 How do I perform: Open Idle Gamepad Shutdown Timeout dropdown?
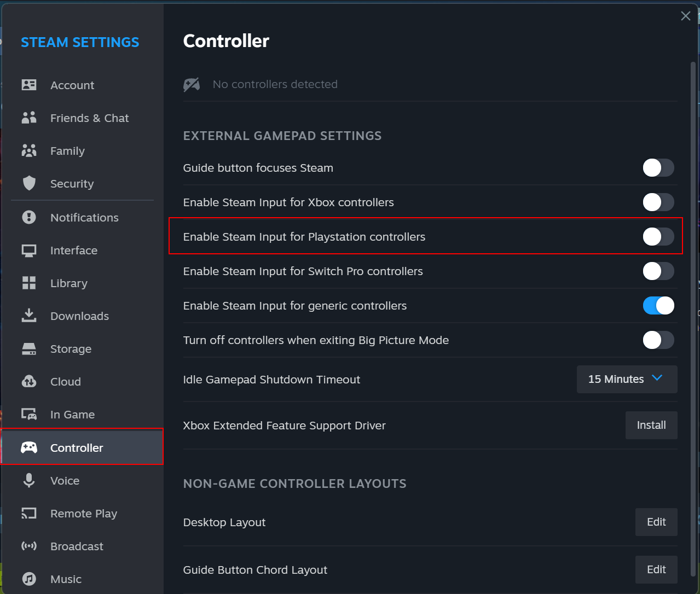627,379
